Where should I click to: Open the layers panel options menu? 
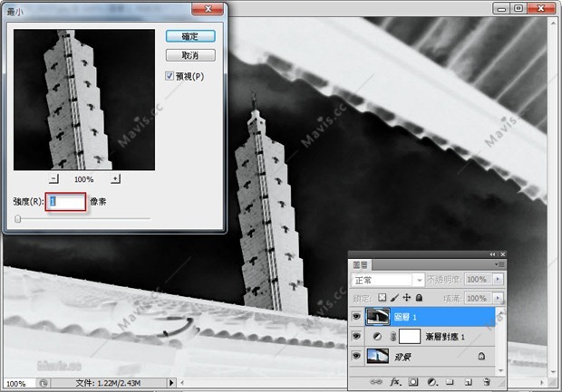[x=499, y=264]
